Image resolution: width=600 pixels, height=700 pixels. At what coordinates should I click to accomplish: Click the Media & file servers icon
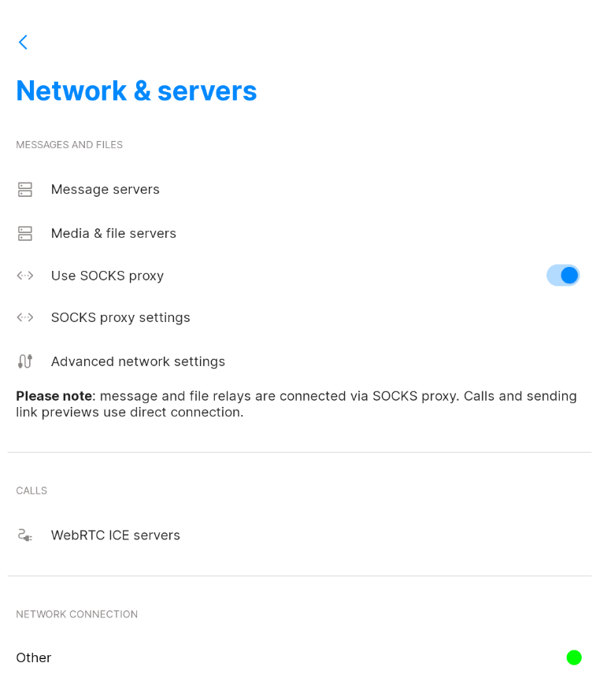[24, 233]
